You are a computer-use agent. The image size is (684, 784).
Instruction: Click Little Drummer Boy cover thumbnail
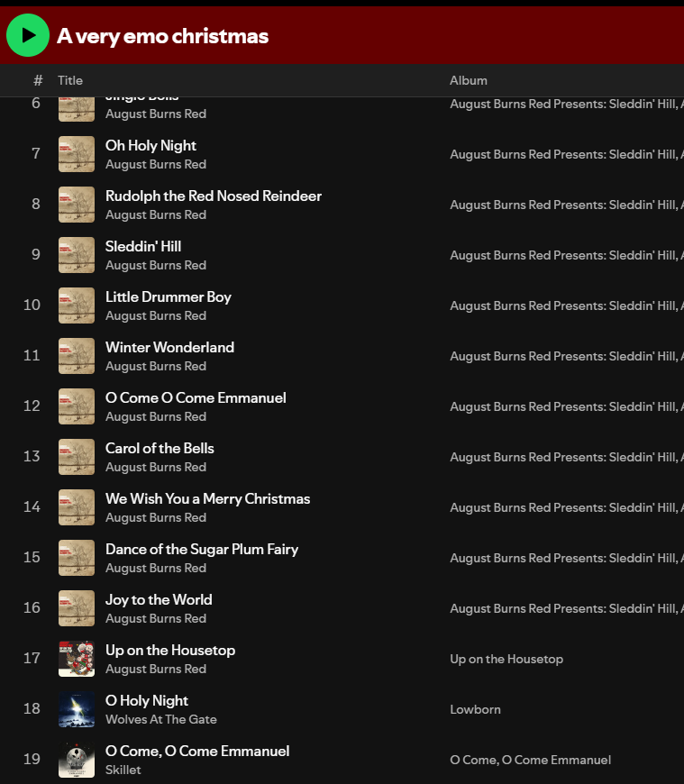click(77, 305)
